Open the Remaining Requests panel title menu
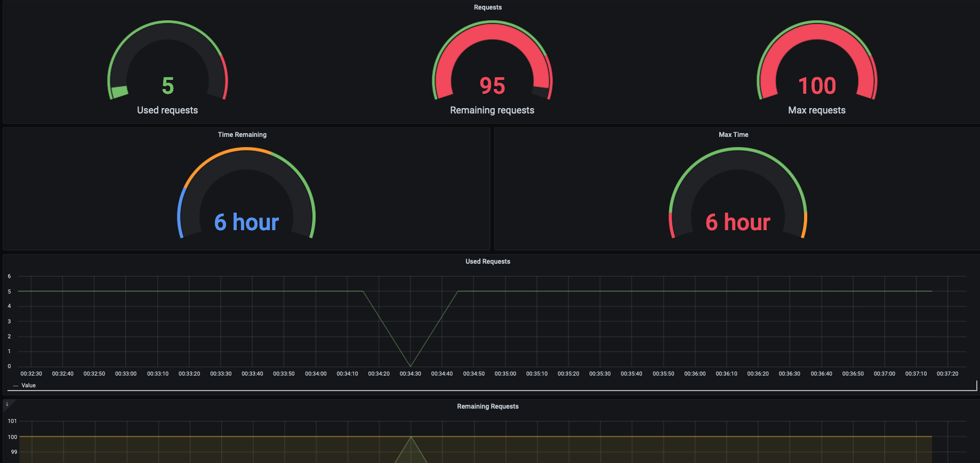This screenshot has width=980, height=463. point(487,407)
